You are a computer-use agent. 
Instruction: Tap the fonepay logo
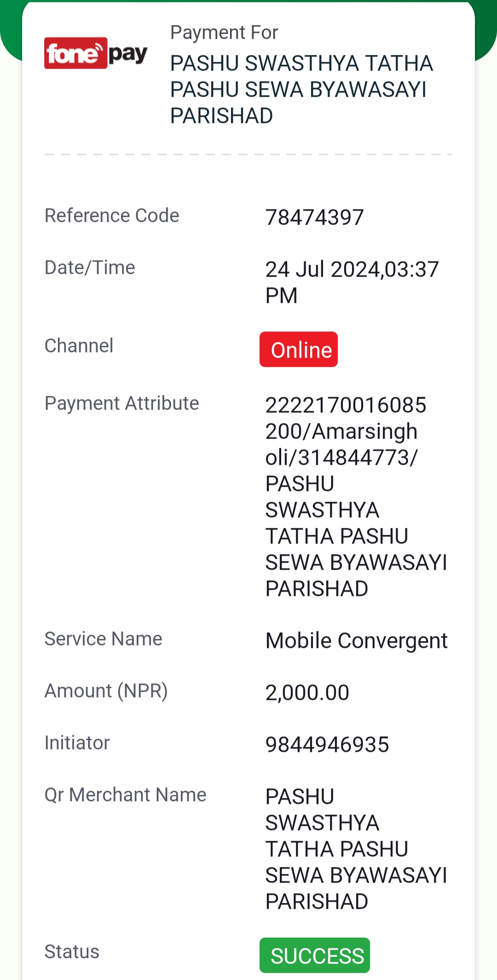96,53
